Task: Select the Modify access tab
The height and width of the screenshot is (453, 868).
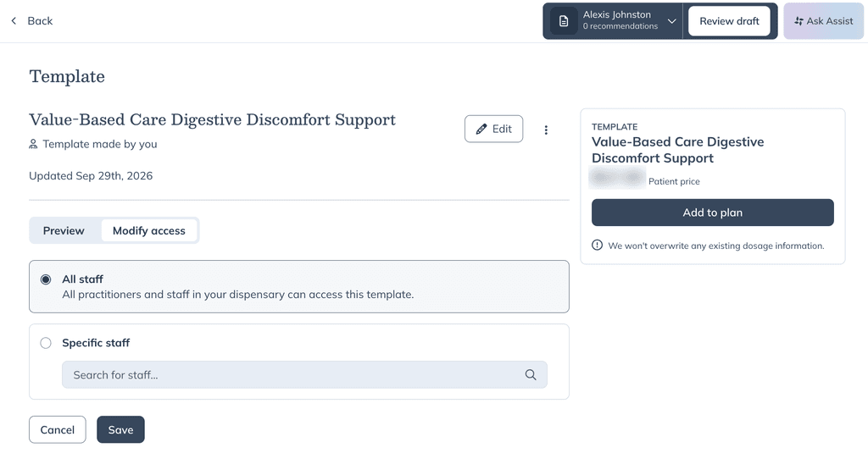Action: [x=149, y=230]
